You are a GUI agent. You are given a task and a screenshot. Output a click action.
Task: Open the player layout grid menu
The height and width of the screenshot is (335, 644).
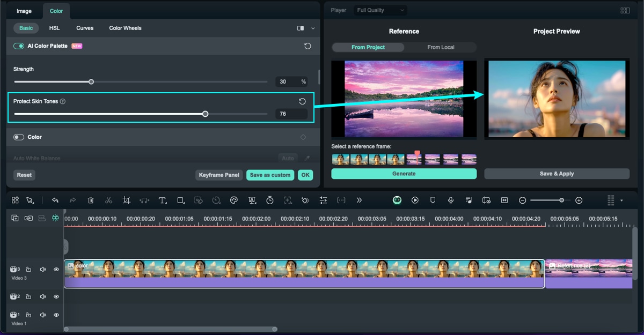[625, 10]
